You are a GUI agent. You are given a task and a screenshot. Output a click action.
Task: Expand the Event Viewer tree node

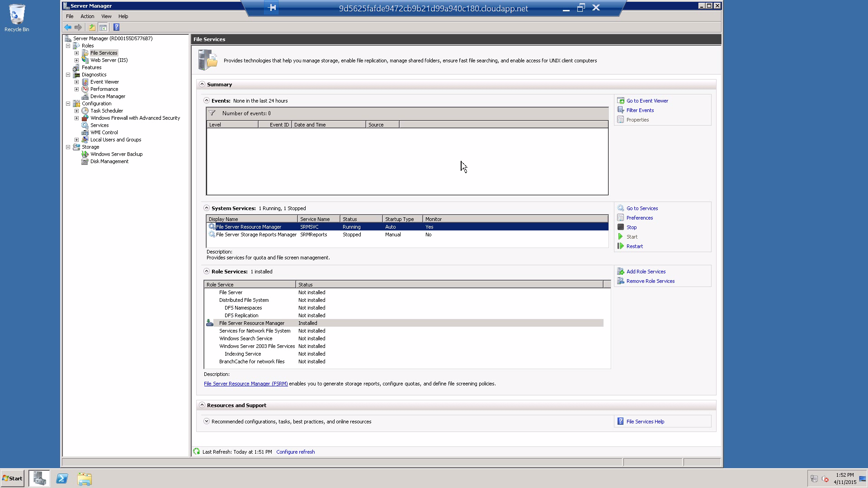click(77, 82)
